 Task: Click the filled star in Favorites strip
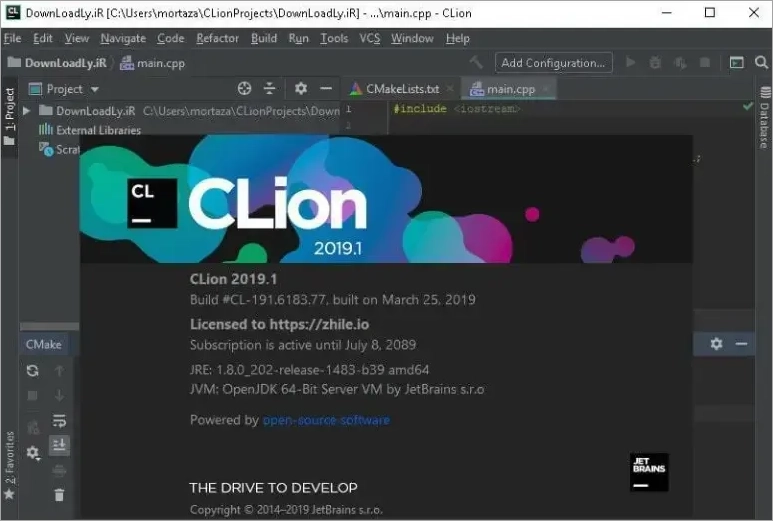point(9,494)
